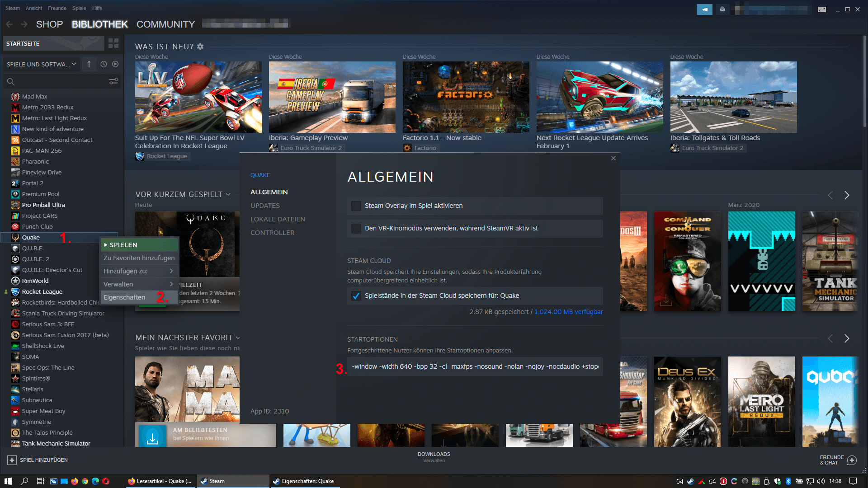Expand the Vor kurzem gespielt dropdown
This screenshot has width=868, height=488.
click(x=228, y=194)
